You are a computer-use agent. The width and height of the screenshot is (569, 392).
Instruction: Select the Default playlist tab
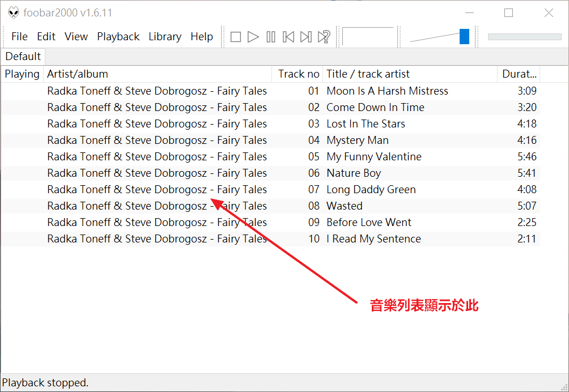[x=23, y=57]
